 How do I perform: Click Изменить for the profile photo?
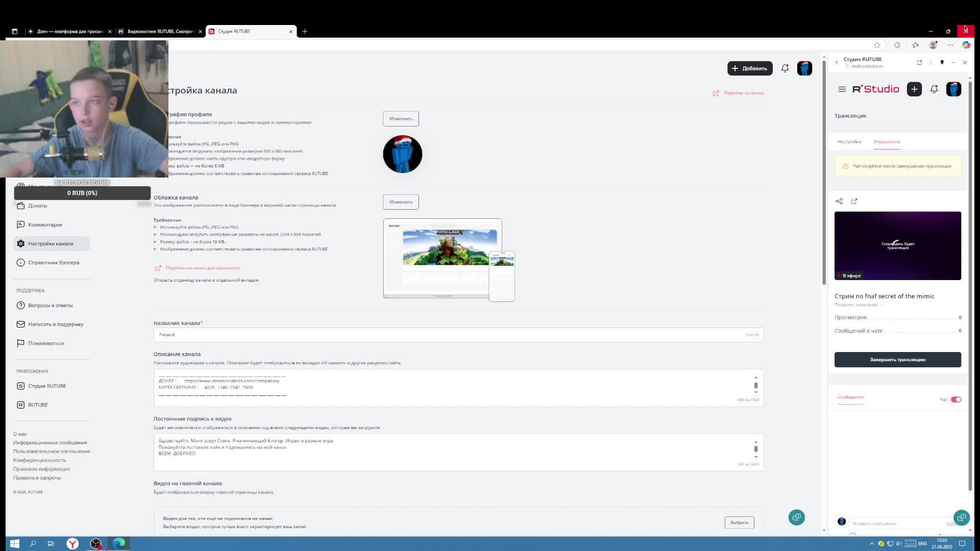401,118
